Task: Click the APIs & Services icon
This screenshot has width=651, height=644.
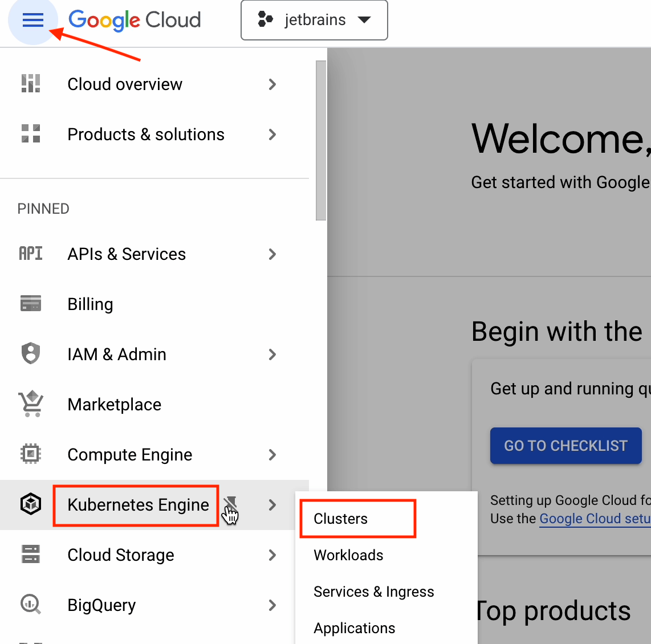Action: tap(31, 254)
